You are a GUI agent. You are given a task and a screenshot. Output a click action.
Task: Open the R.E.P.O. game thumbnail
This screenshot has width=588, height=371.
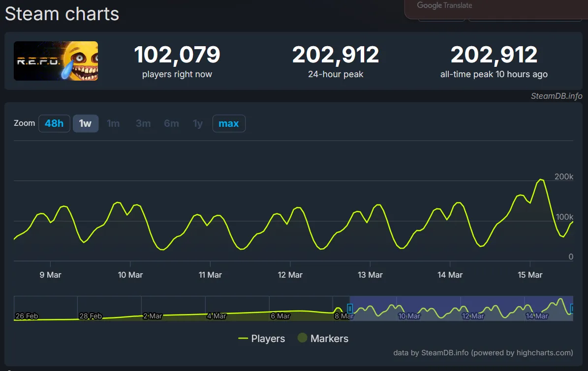click(x=56, y=61)
